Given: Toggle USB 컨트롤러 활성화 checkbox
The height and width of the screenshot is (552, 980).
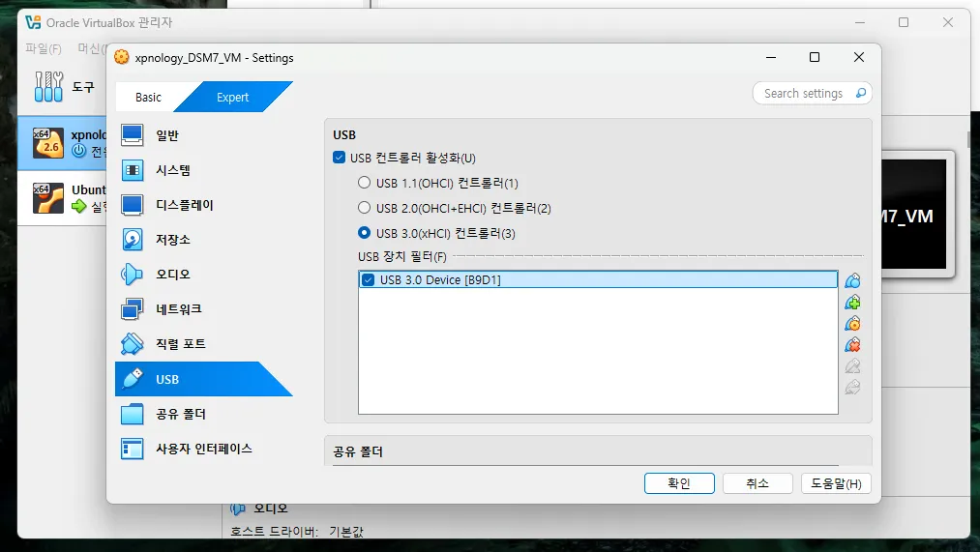Looking at the screenshot, I should [x=340, y=158].
